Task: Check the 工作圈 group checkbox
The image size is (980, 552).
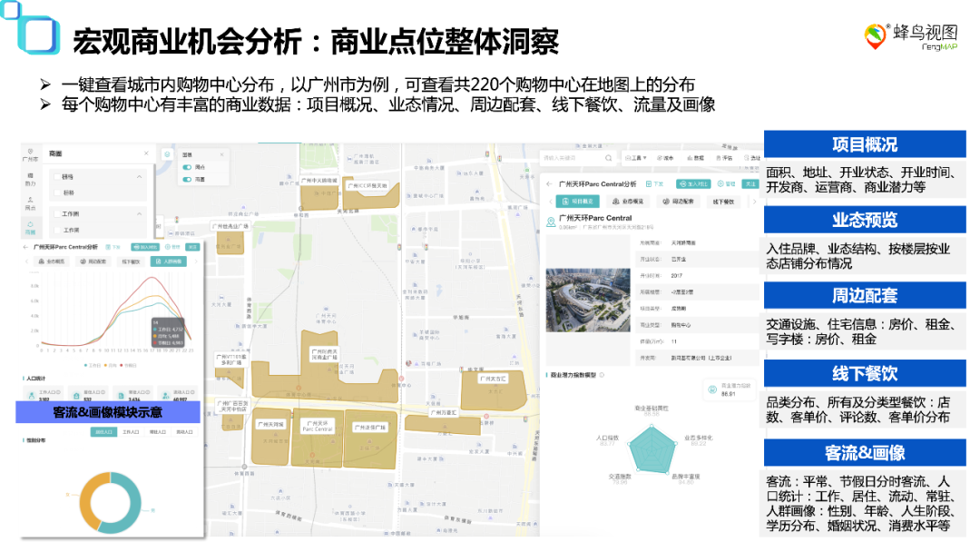Action: (x=56, y=212)
